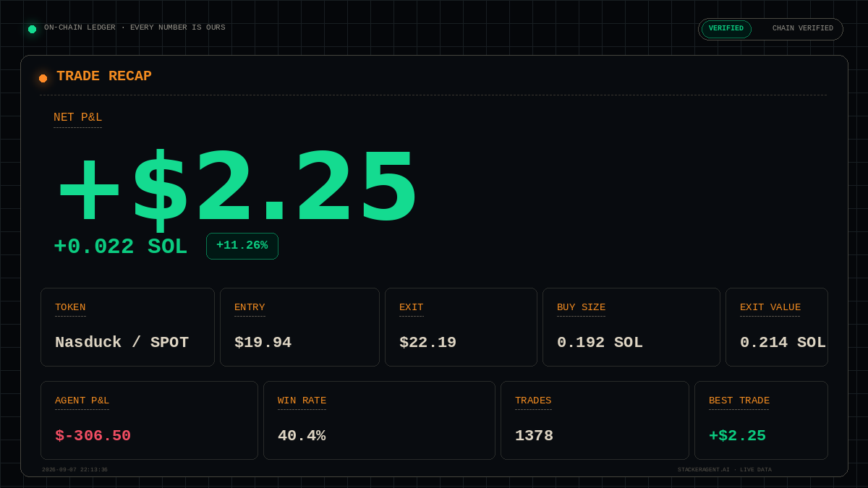This screenshot has width=868, height=488.
Task: Click the TRADES label
Action: pos(533,401)
